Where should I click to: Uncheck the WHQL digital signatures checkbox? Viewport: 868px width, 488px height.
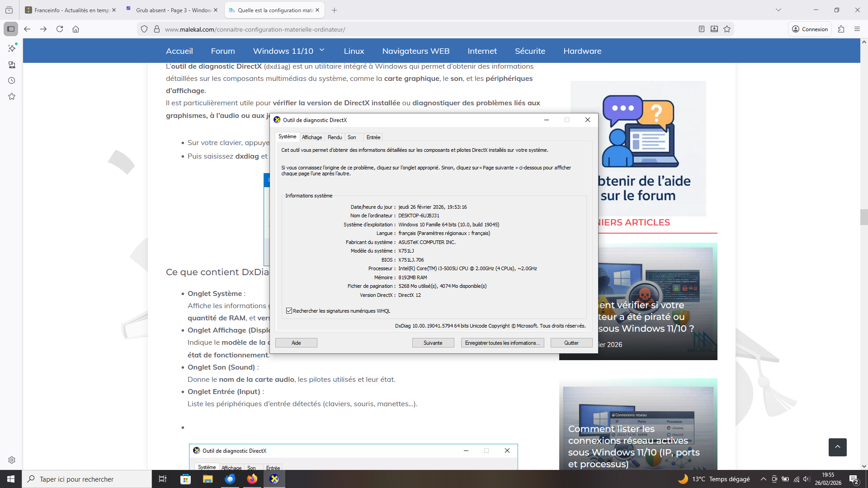point(289,311)
